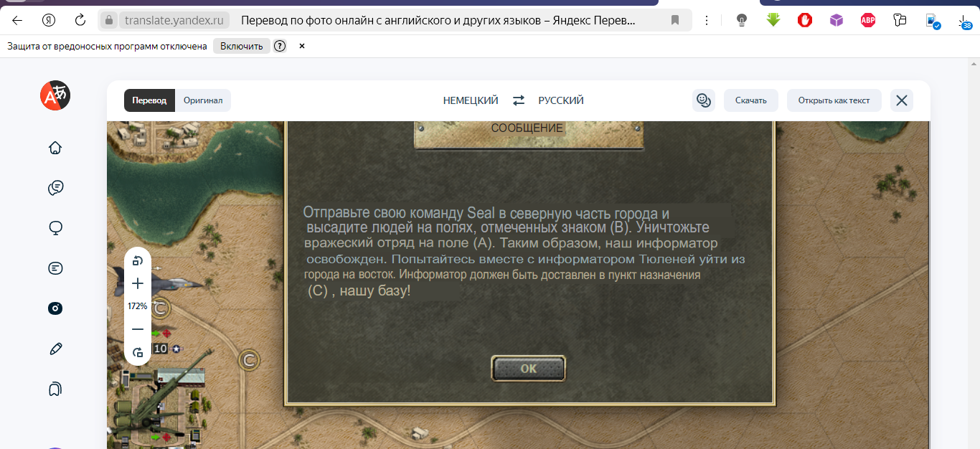
Task: Open the РУССКИЙ target language selector
Action: 561,100
